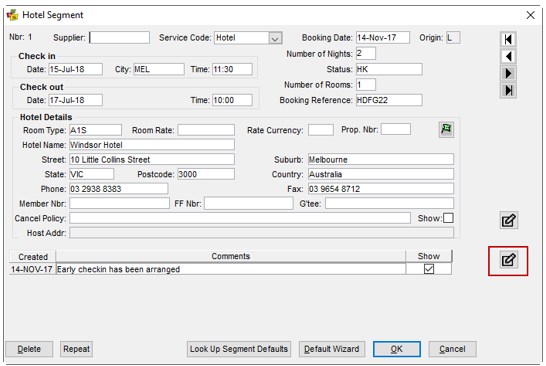The height and width of the screenshot is (366, 546).
Task: Click the edit icon beside the comments table
Action: coord(508,260)
